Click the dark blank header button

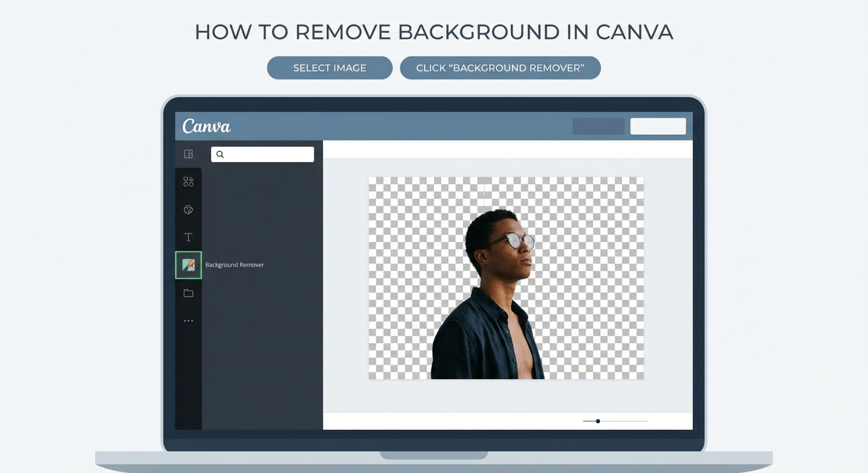pos(598,126)
